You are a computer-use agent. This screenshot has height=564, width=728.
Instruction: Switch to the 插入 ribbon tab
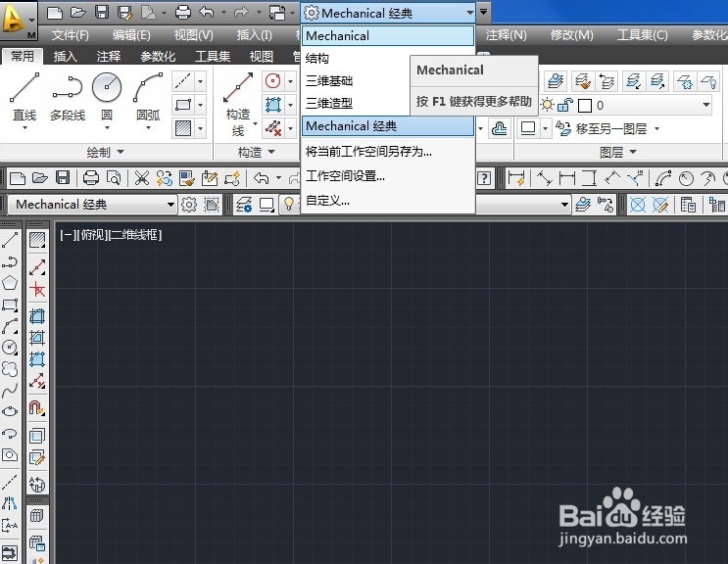pos(66,57)
